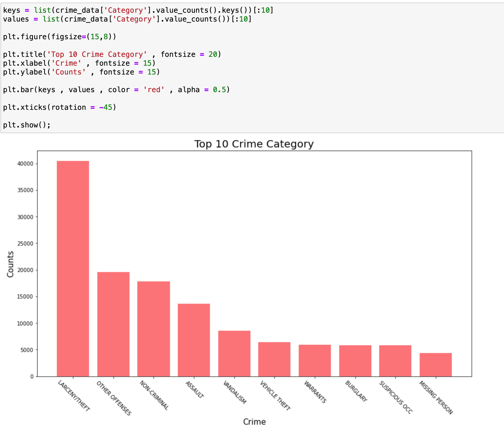This screenshot has height=433, width=504.
Task: Click the plt.bar code line
Action: [x=116, y=90]
